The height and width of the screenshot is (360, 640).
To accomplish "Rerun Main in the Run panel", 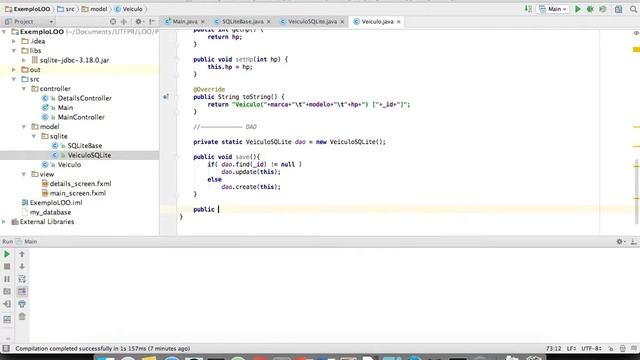I will [7, 254].
